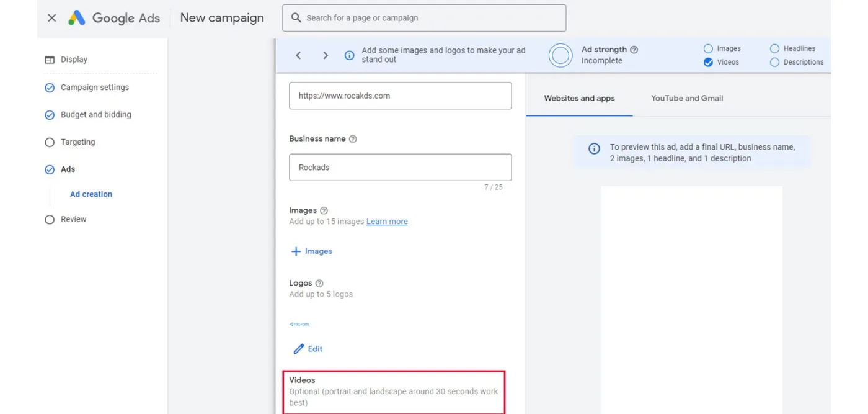
Task: Click the pencil Edit icon for logos
Action: coord(299,349)
